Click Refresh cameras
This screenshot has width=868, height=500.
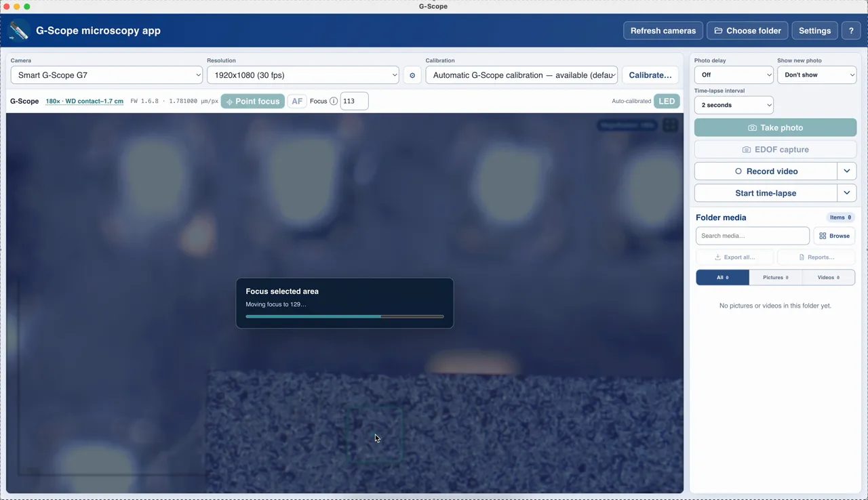point(663,30)
